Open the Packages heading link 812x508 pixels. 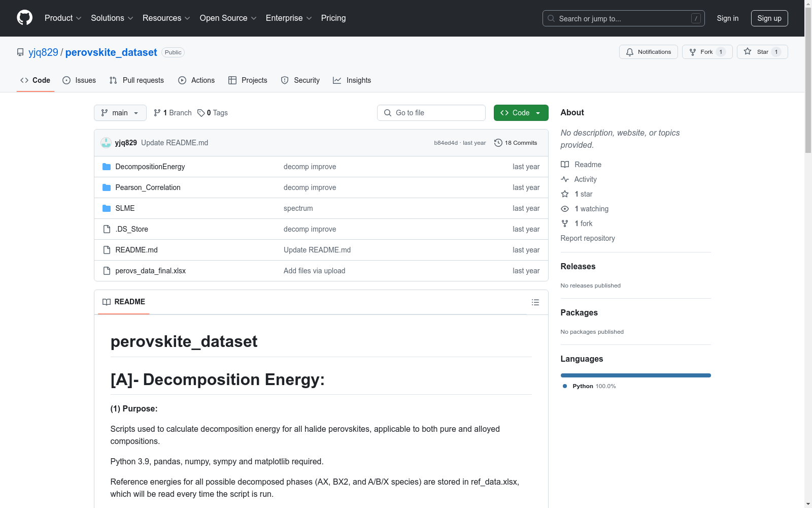[579, 312]
